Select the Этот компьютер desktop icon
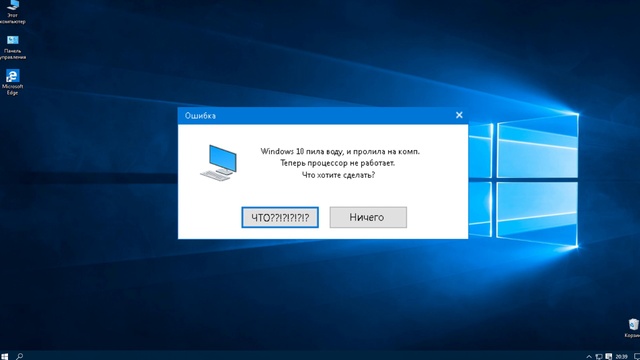The height and width of the screenshot is (360, 640). pos(12,11)
